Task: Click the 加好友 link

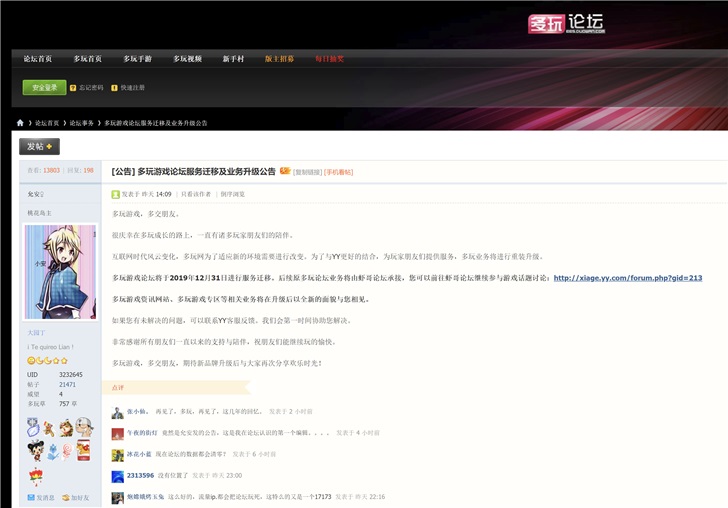Action: (80, 497)
